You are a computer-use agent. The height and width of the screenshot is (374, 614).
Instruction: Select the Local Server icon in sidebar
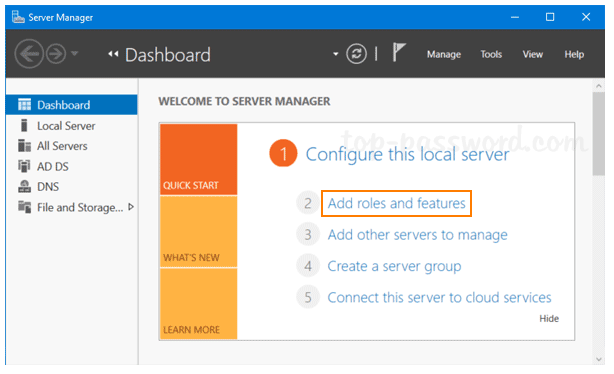(24, 126)
